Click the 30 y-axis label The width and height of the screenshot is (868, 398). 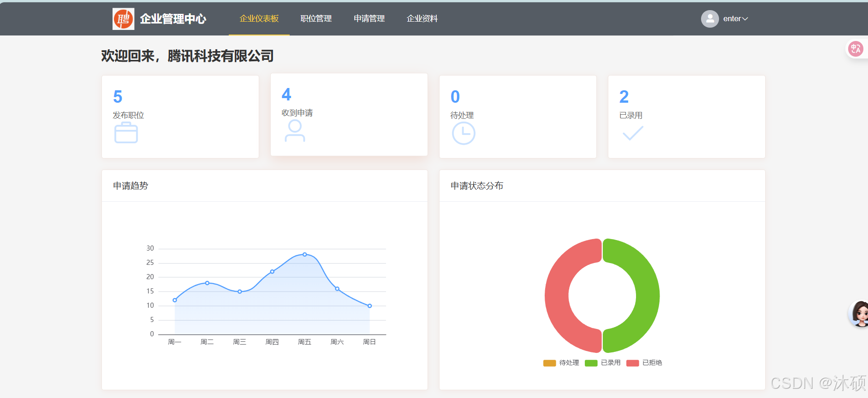point(150,248)
